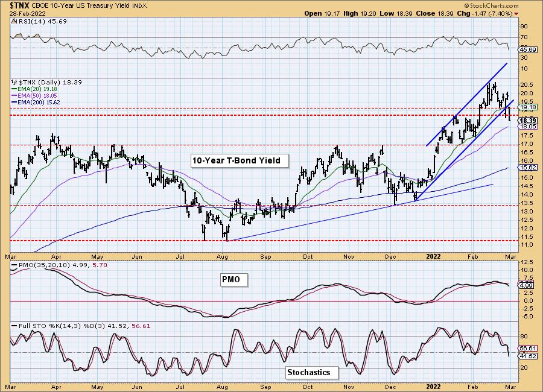Viewport: 543px width, 392px height.
Task: Click the candlestick icon beside $TNX (Daily)
Action: pos(14,83)
